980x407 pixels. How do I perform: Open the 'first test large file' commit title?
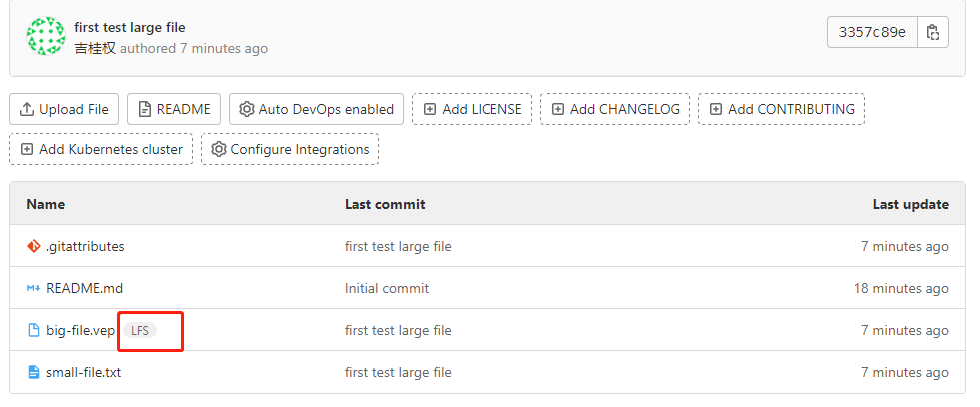tap(130, 28)
